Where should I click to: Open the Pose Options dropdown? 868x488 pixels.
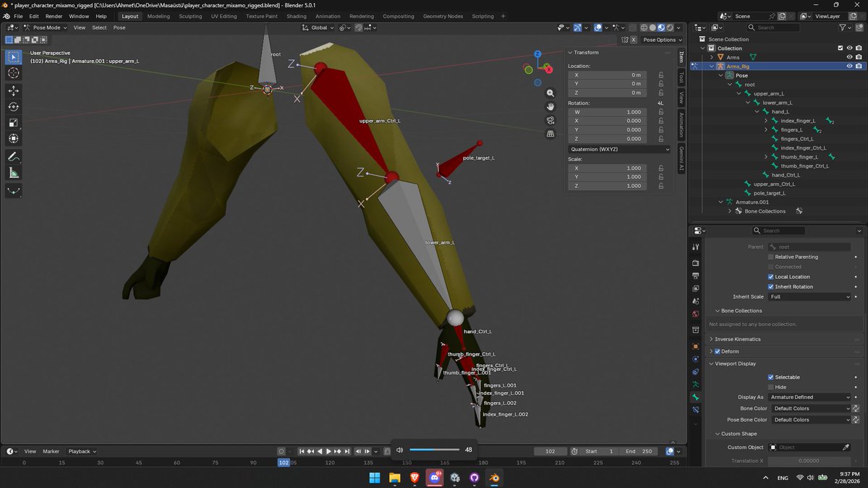tap(662, 40)
